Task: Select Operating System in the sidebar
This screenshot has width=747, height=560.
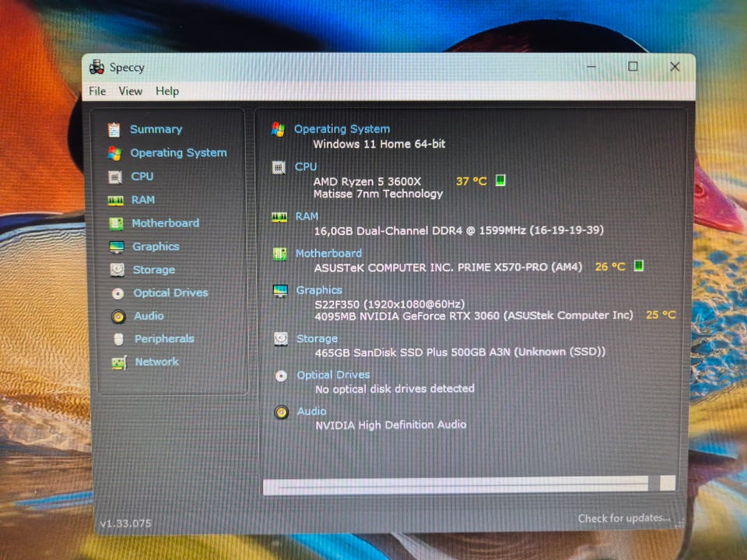Action: [179, 153]
